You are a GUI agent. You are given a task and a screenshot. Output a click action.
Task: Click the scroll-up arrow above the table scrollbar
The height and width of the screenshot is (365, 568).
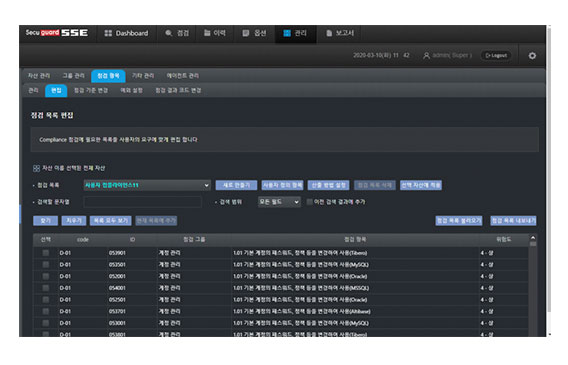tap(532, 238)
